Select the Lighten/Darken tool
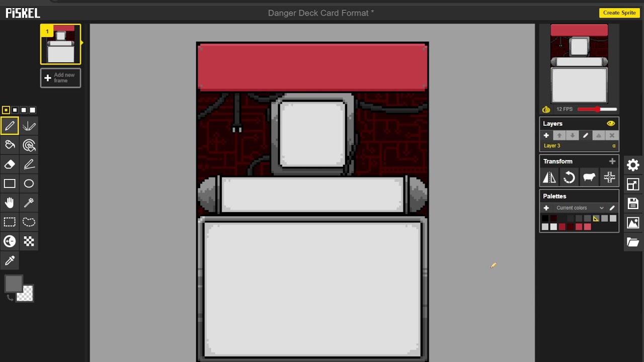The height and width of the screenshot is (362, 644). coord(10,241)
